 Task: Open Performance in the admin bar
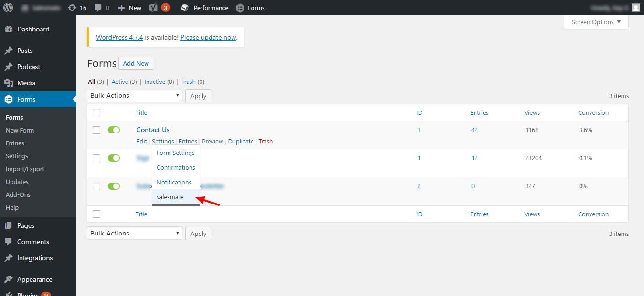click(x=204, y=8)
